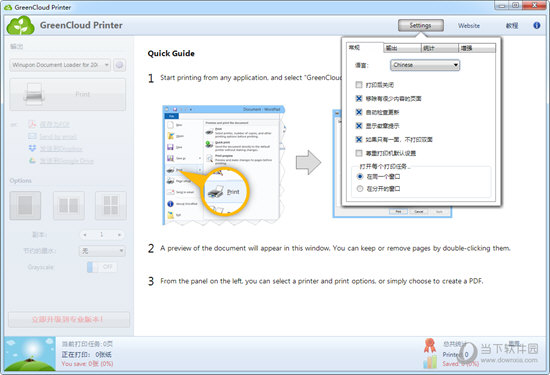Image resolution: width=550 pixels, height=375 pixels.
Task: Click the PDF icon in save list
Action: coord(32,124)
